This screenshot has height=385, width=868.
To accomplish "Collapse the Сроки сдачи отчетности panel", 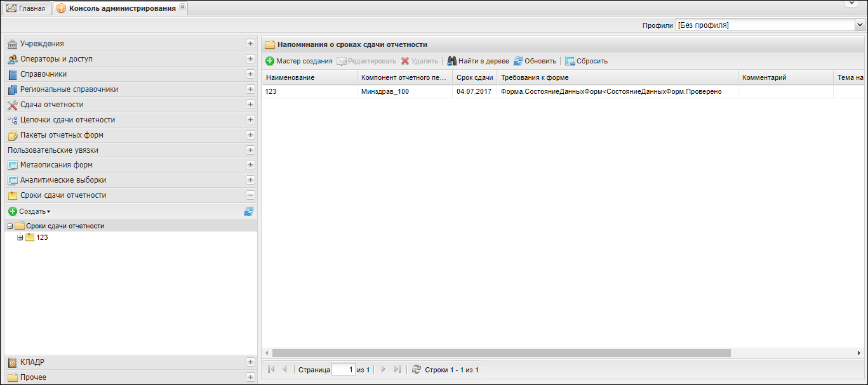I will coord(250,195).
